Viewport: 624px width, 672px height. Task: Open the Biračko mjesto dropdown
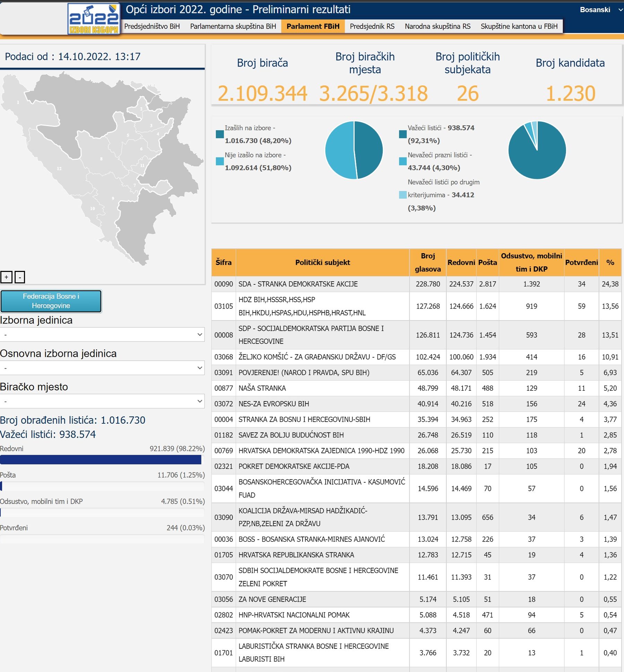coord(102,401)
